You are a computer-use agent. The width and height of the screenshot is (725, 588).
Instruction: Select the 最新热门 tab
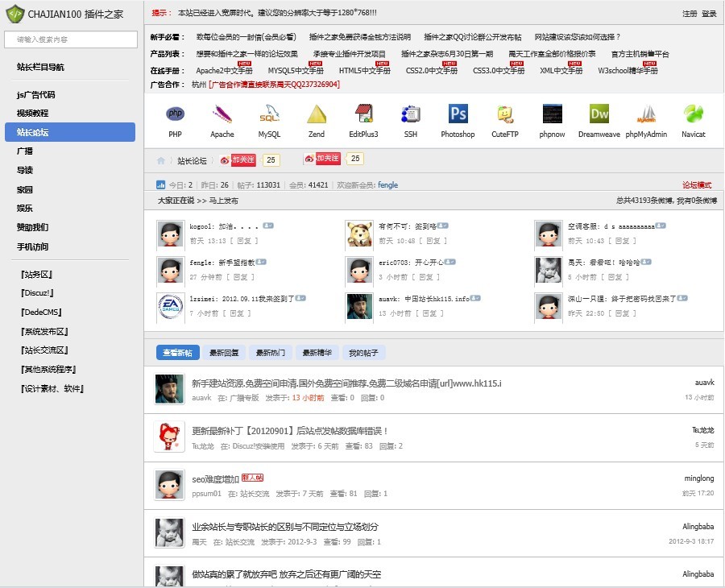click(271, 353)
